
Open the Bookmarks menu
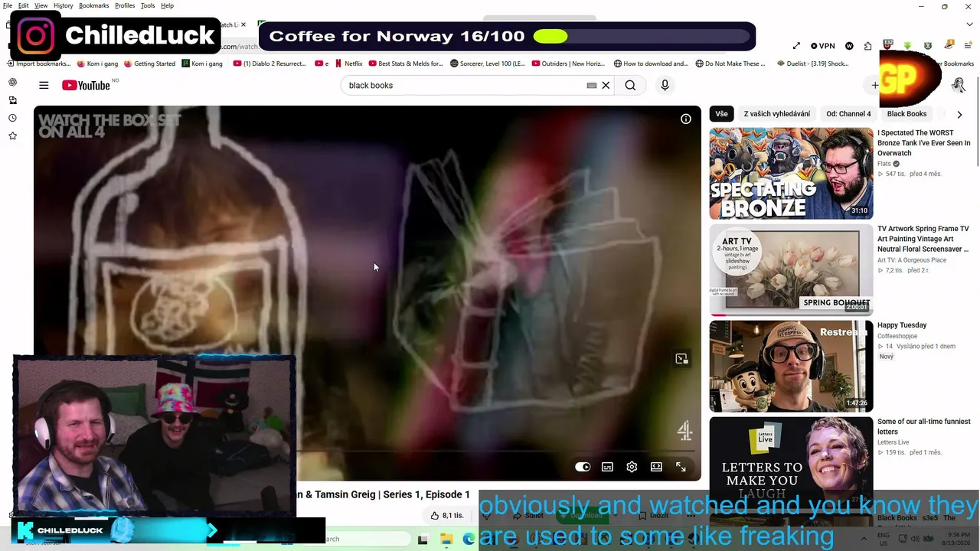(x=93, y=5)
